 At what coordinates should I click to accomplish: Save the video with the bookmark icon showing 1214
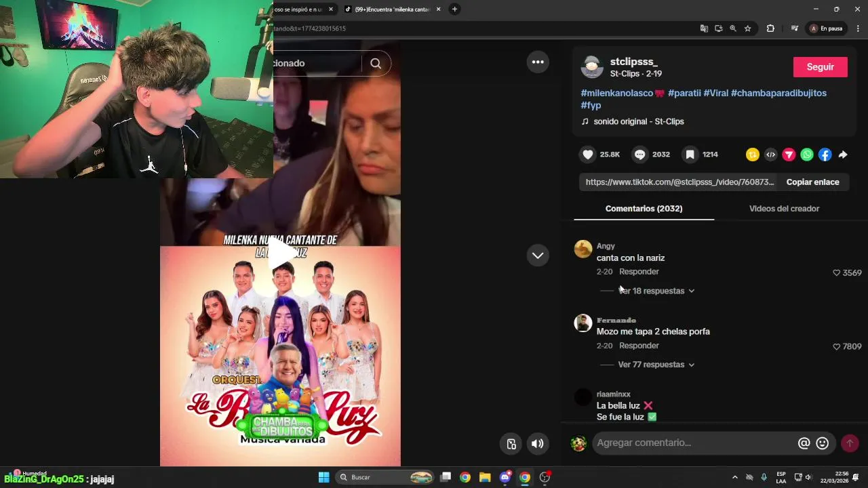[690, 155]
